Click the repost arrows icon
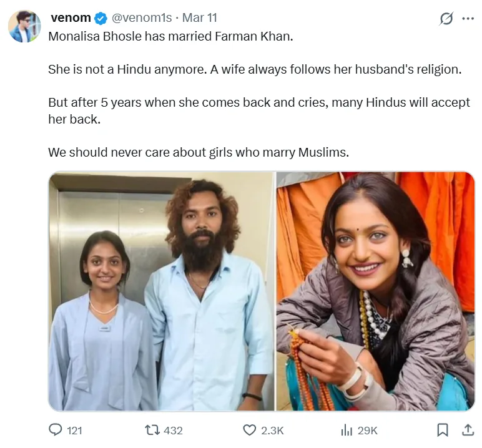Viewport: 482px width, 448px height. coord(152,430)
